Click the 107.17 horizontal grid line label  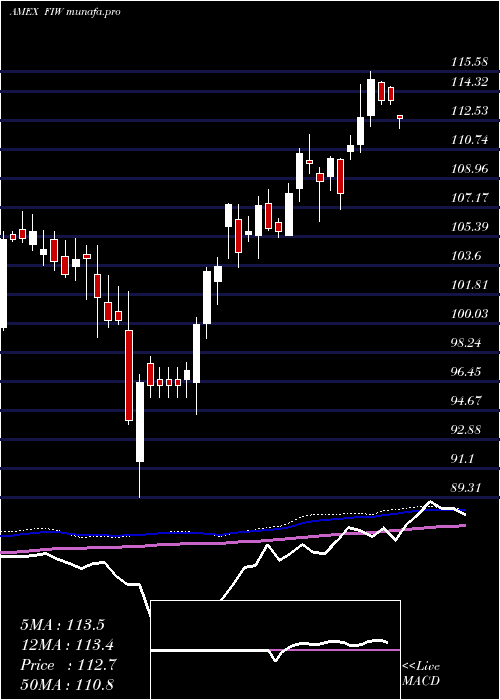pos(469,198)
